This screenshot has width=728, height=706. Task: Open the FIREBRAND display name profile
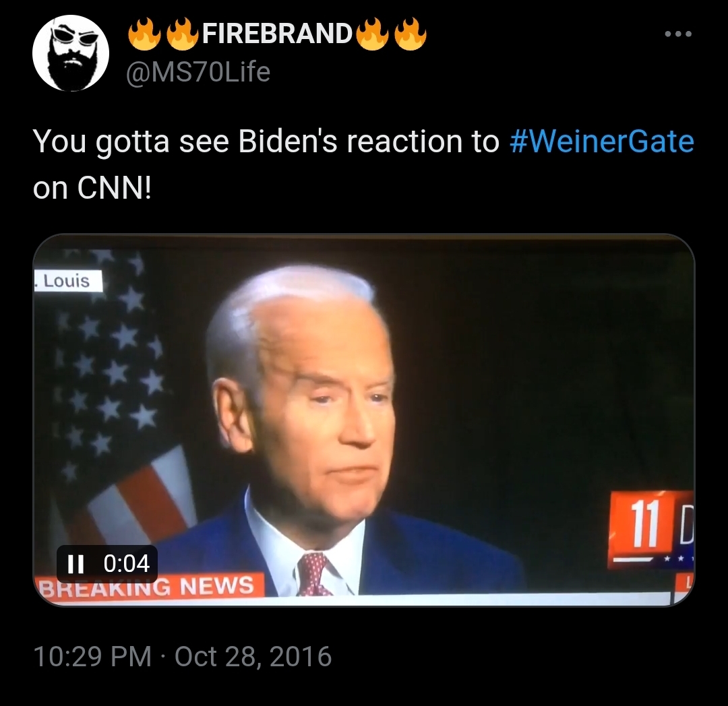pos(277,34)
